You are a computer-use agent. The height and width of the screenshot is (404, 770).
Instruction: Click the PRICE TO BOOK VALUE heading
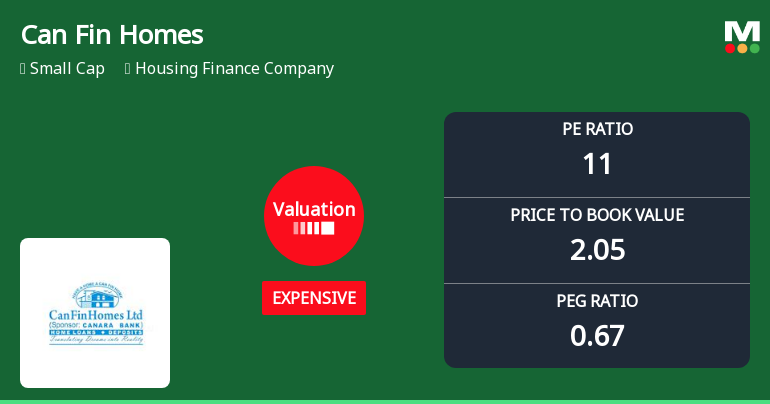point(597,215)
